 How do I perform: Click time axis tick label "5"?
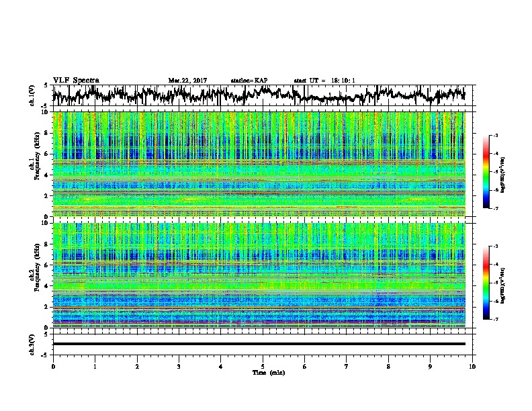(x=263, y=366)
